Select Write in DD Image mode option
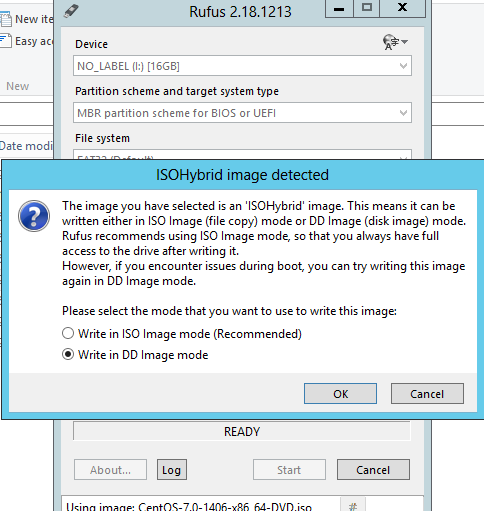 click(68, 354)
